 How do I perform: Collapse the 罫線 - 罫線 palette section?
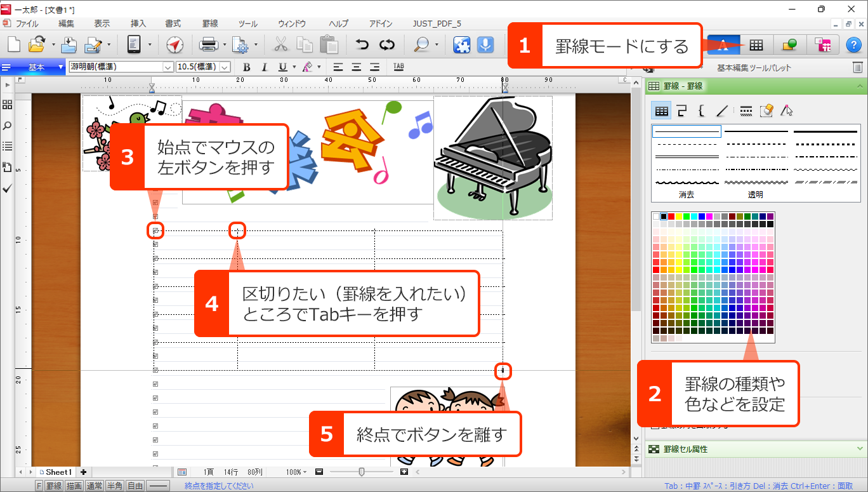tap(859, 86)
